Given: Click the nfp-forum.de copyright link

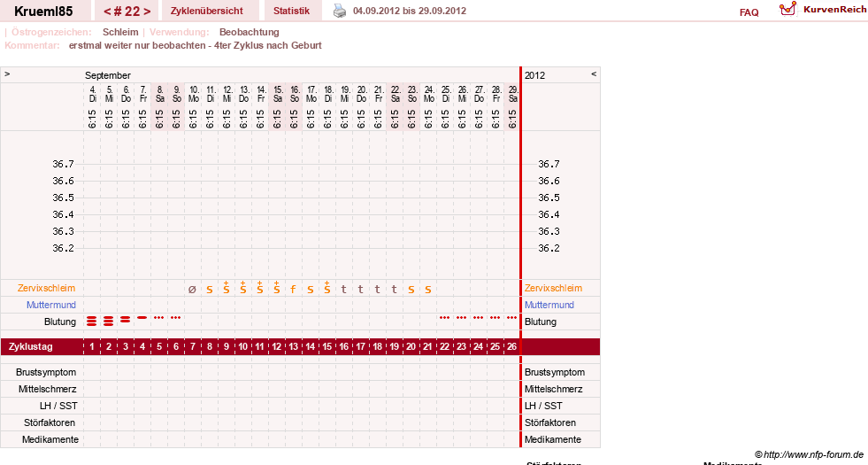Looking at the screenshot, I should (809, 455).
